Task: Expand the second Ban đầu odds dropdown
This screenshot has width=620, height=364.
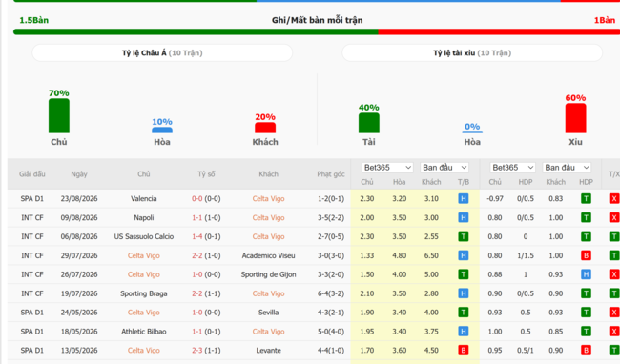Action: click(x=567, y=168)
